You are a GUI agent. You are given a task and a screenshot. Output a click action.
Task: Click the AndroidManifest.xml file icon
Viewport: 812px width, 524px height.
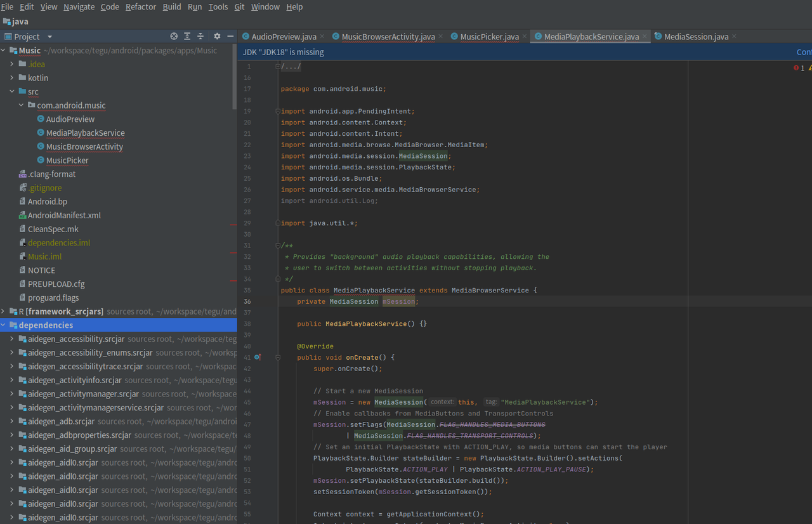22,216
